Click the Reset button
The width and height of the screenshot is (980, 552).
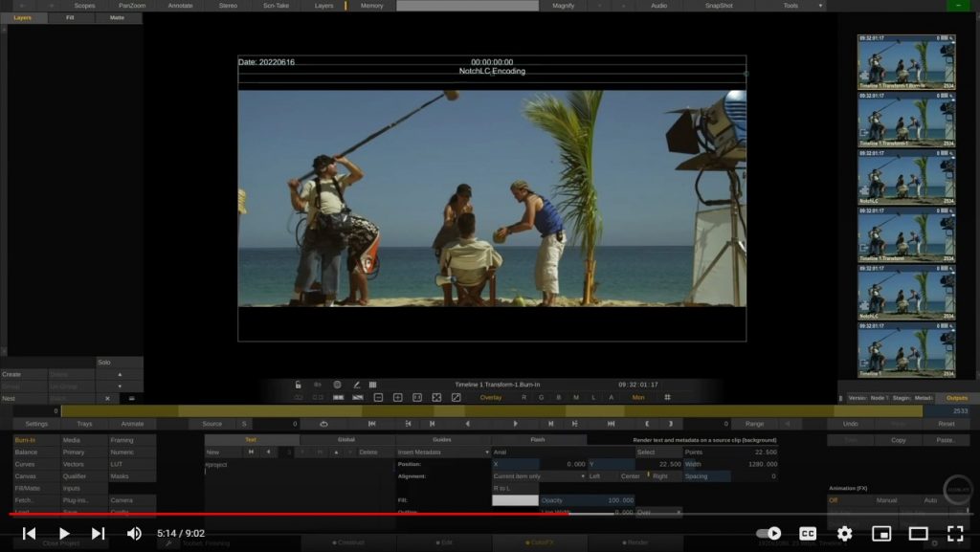[x=947, y=424]
